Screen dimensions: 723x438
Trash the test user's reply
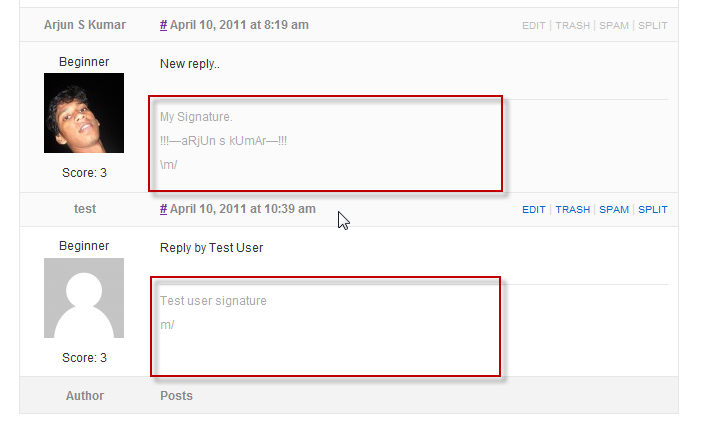[x=572, y=210]
